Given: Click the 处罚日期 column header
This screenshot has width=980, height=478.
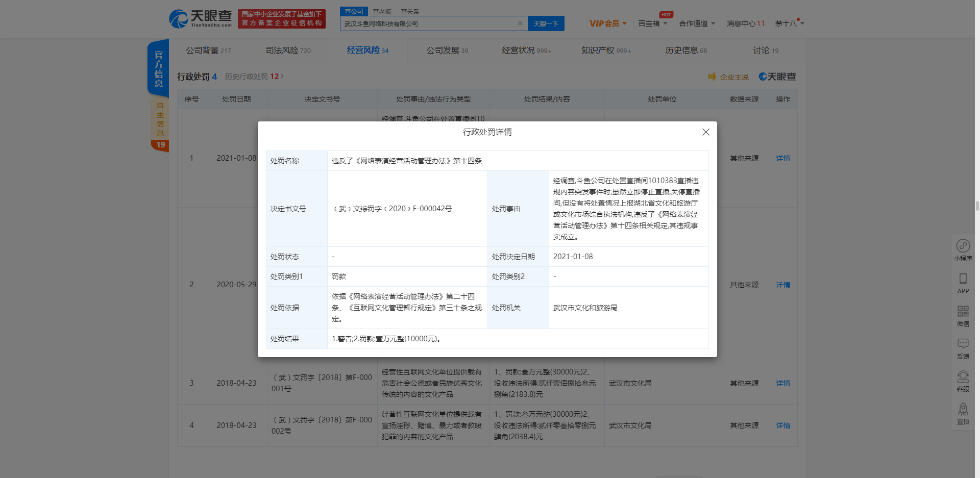Looking at the screenshot, I should tap(236, 99).
